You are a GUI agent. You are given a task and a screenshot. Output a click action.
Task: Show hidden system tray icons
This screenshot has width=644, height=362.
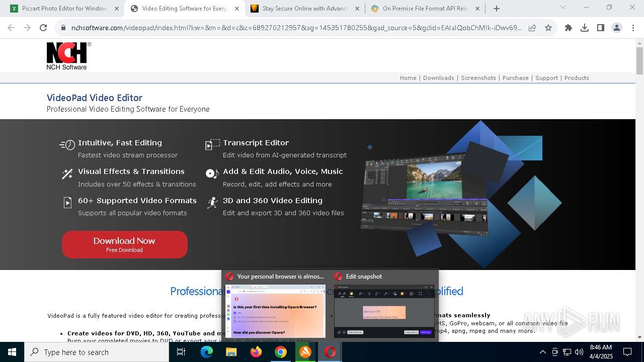tap(542, 352)
